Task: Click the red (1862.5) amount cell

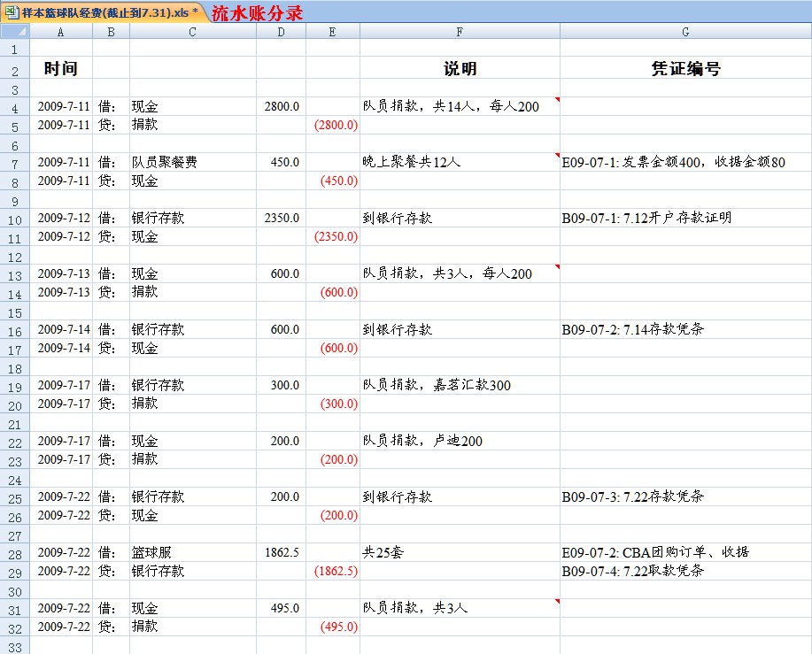Action: (x=332, y=570)
